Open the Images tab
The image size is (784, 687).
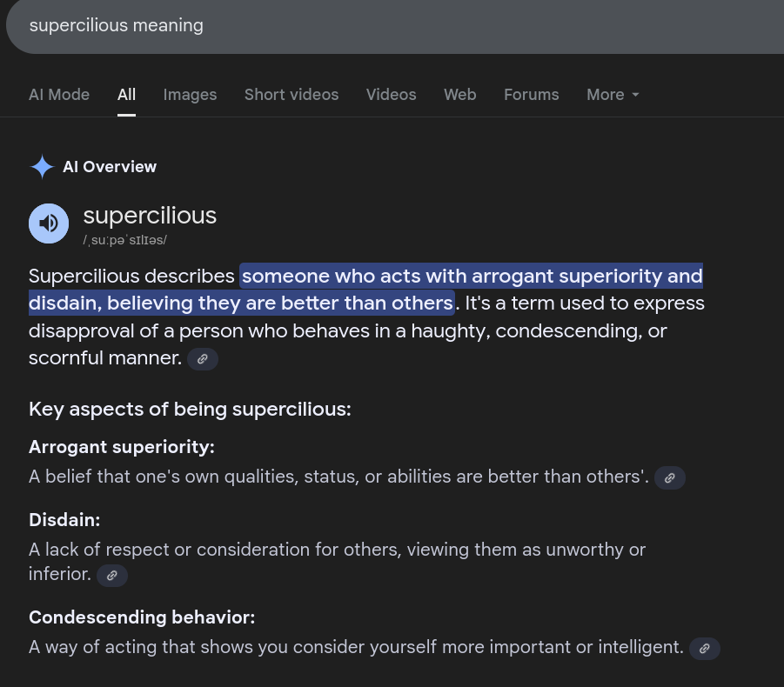190,95
